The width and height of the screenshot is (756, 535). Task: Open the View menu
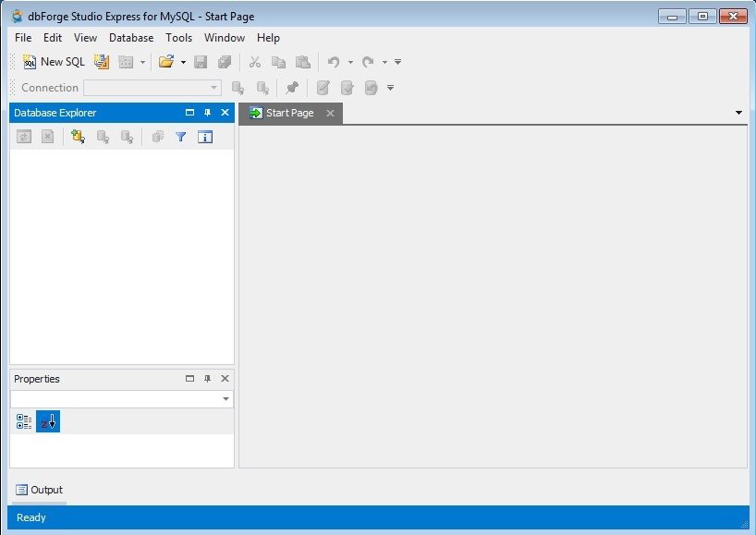tap(85, 38)
